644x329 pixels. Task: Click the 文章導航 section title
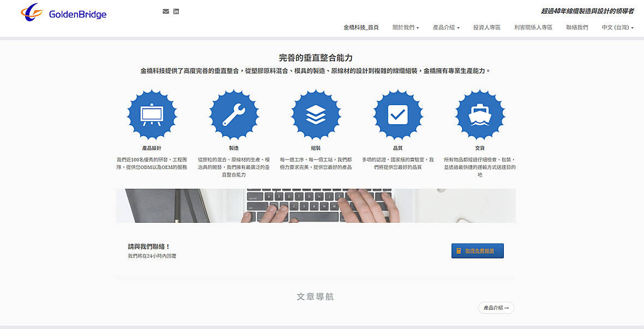(315, 297)
